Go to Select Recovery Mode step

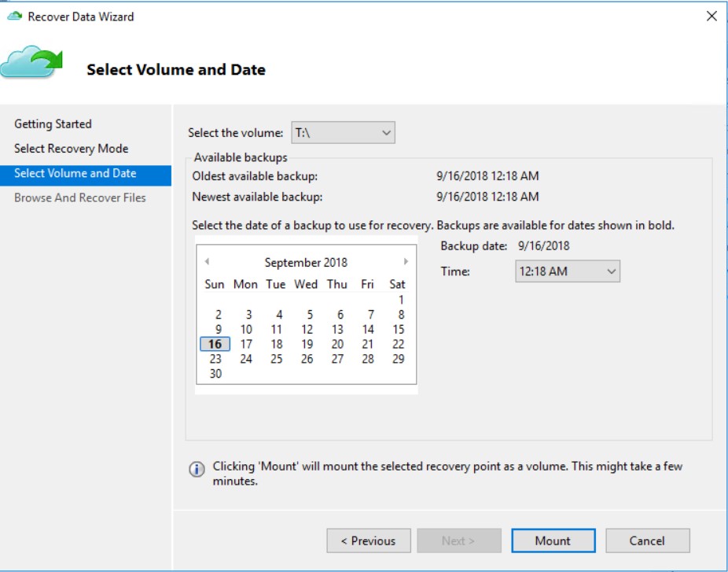tap(71, 149)
